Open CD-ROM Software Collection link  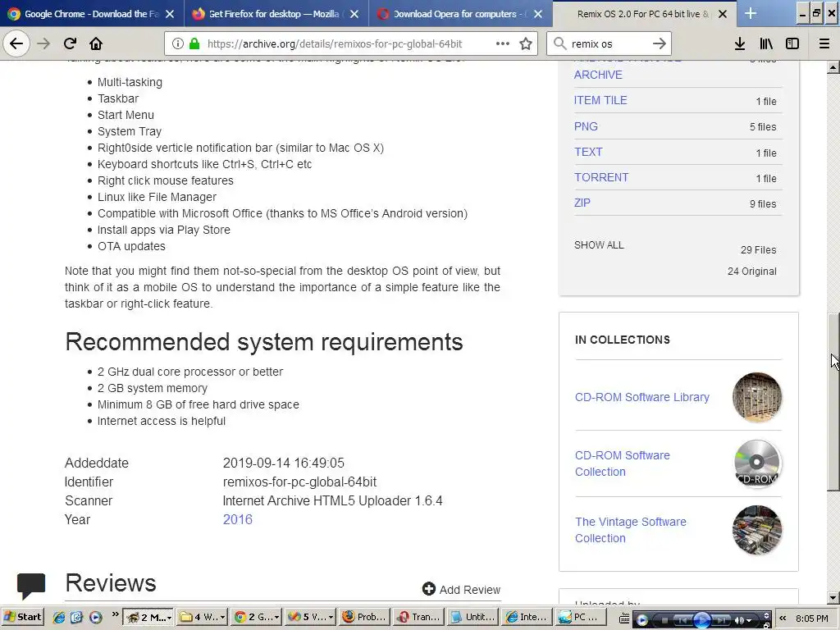(x=622, y=463)
